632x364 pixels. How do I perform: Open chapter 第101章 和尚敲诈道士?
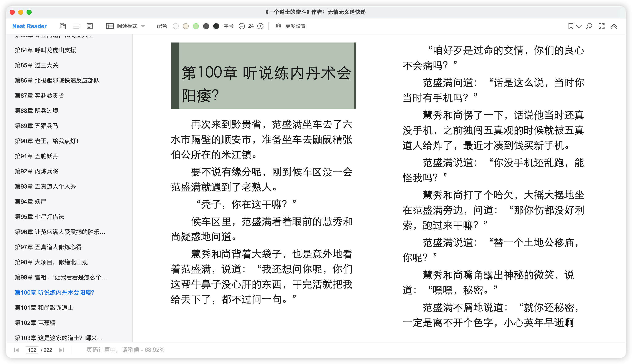pos(44,307)
